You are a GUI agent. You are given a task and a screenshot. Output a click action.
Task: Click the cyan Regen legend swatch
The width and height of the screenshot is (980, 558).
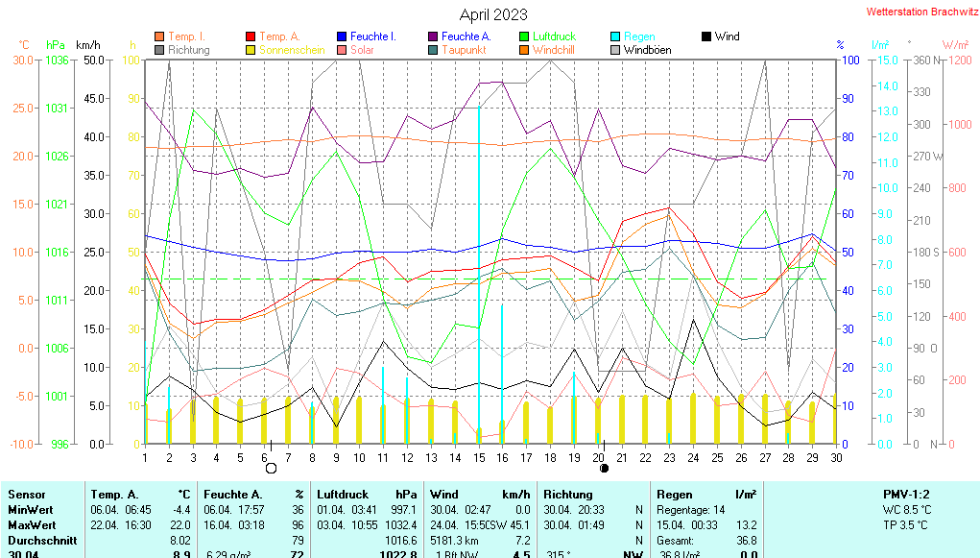point(615,36)
